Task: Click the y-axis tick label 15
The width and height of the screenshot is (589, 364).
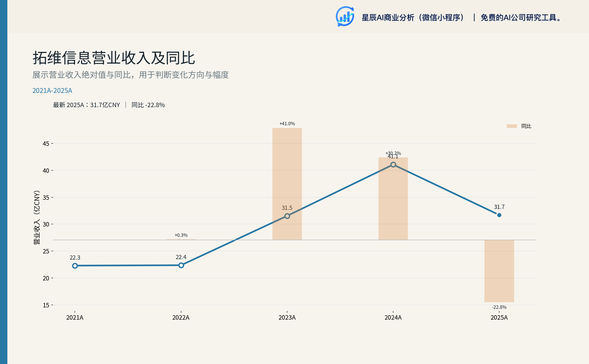Action: pos(46,305)
